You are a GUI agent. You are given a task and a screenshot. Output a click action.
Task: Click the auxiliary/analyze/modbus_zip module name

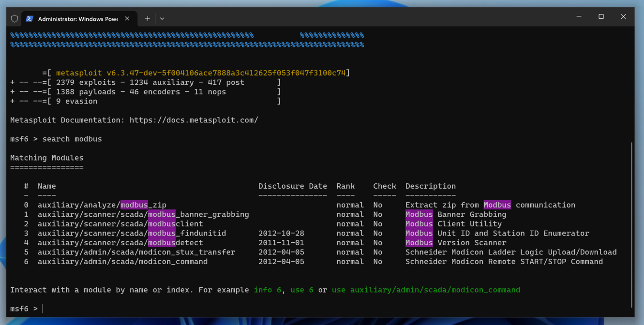point(102,205)
